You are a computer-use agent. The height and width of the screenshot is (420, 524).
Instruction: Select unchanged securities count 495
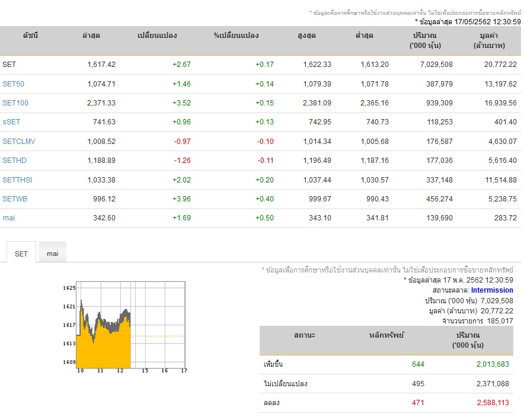coord(418,384)
